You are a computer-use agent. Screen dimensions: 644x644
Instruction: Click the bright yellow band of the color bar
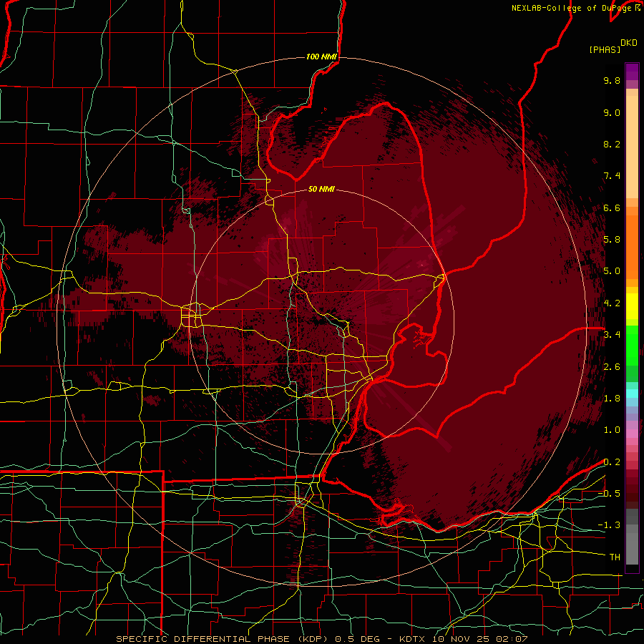coord(632,306)
